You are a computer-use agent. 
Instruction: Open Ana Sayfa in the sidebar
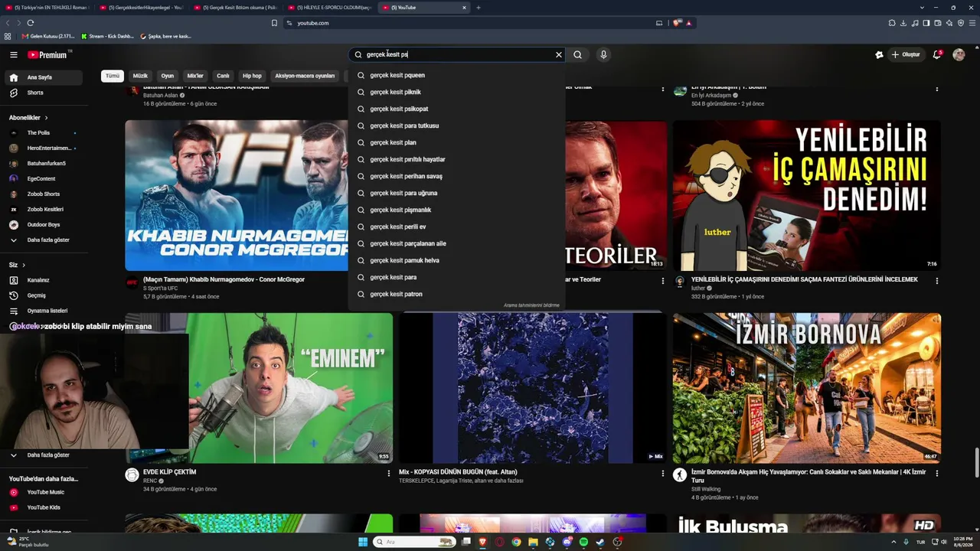point(44,77)
